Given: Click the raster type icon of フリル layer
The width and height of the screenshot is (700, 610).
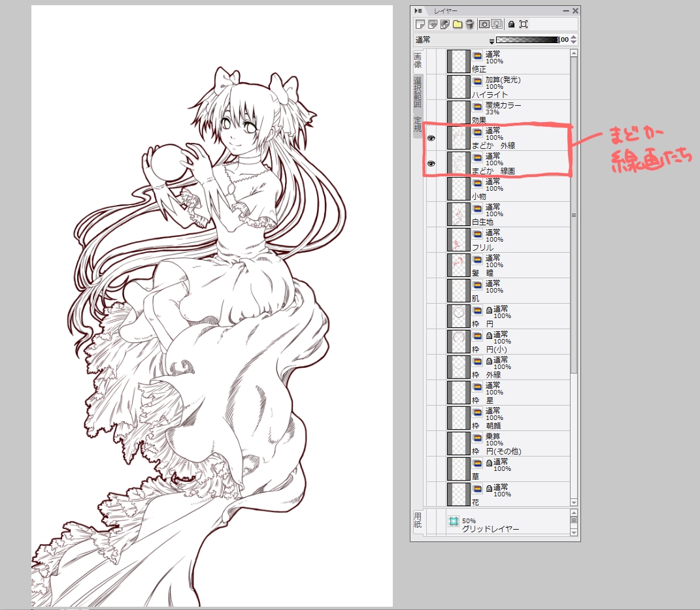Looking at the screenshot, I should coord(477,234).
